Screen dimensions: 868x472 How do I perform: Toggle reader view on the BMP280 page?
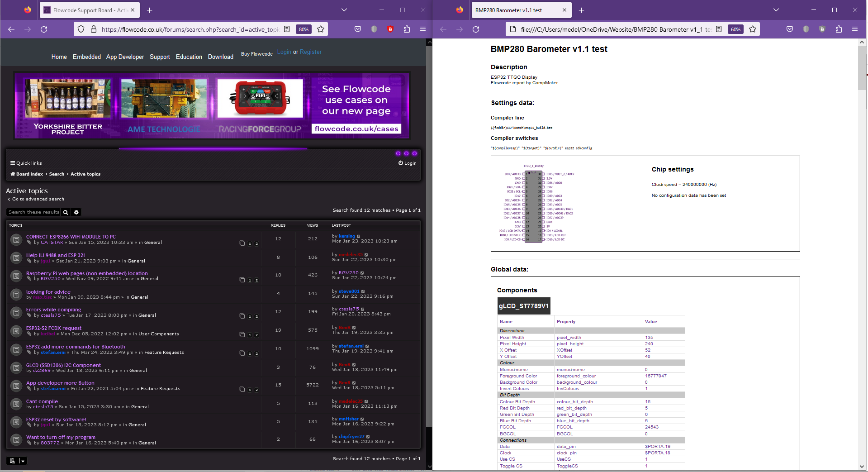(x=719, y=29)
